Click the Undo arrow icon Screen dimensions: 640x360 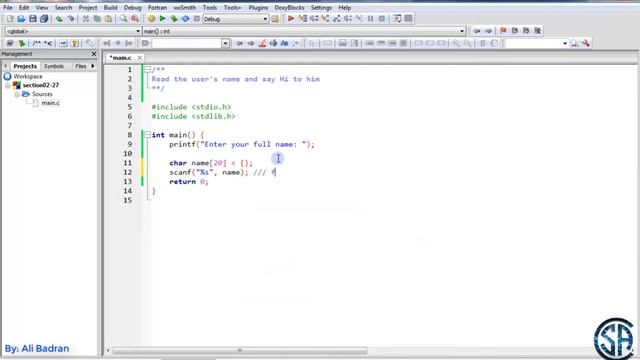pyautogui.click(x=59, y=19)
